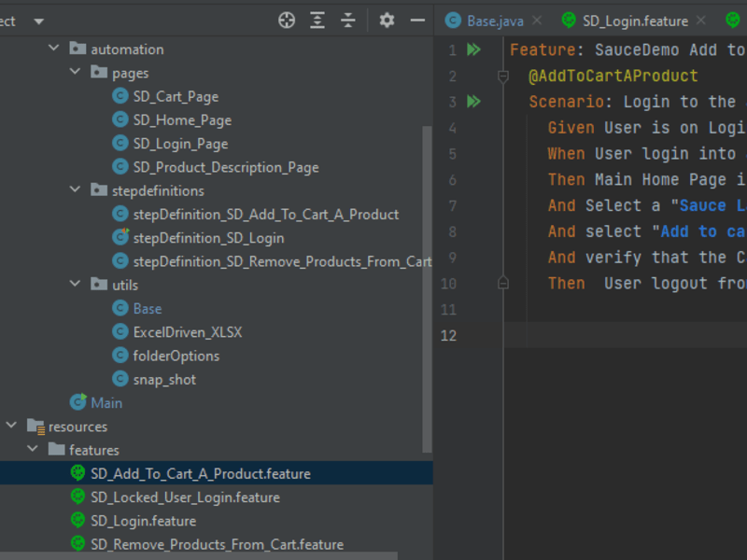Click the Project tree vertical scrollbar
The width and height of the screenshot is (747, 560).
pyautogui.click(x=427, y=289)
